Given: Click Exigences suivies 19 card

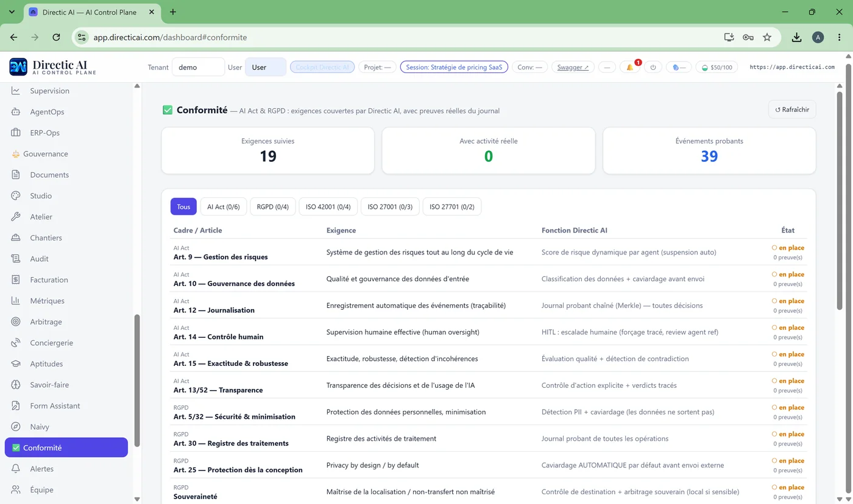Looking at the screenshot, I should point(268,150).
